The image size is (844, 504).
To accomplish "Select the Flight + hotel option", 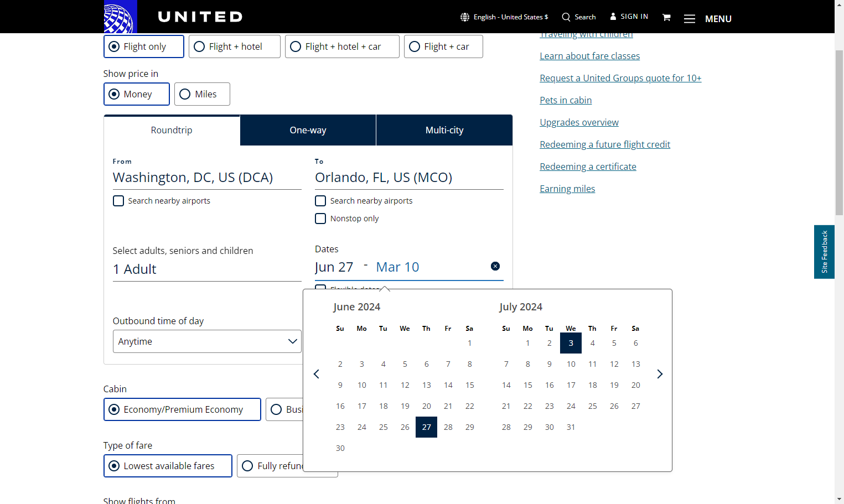I will pyautogui.click(x=235, y=46).
